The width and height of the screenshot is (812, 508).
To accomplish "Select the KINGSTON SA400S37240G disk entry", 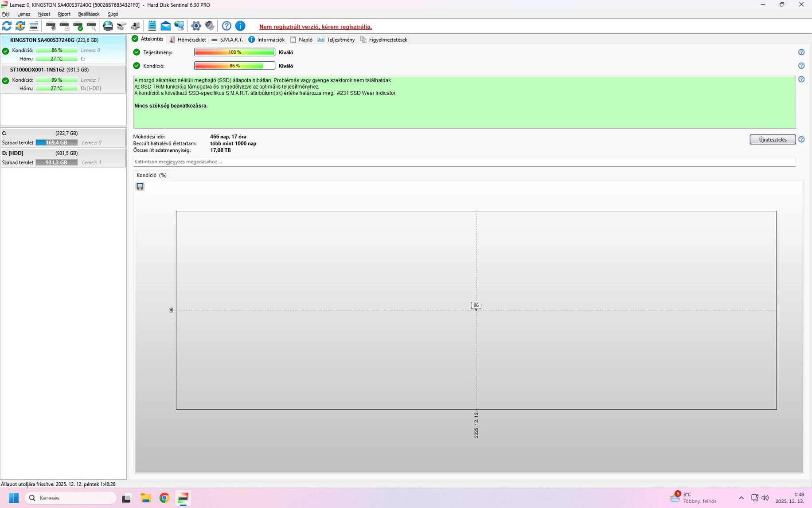I will pos(63,49).
